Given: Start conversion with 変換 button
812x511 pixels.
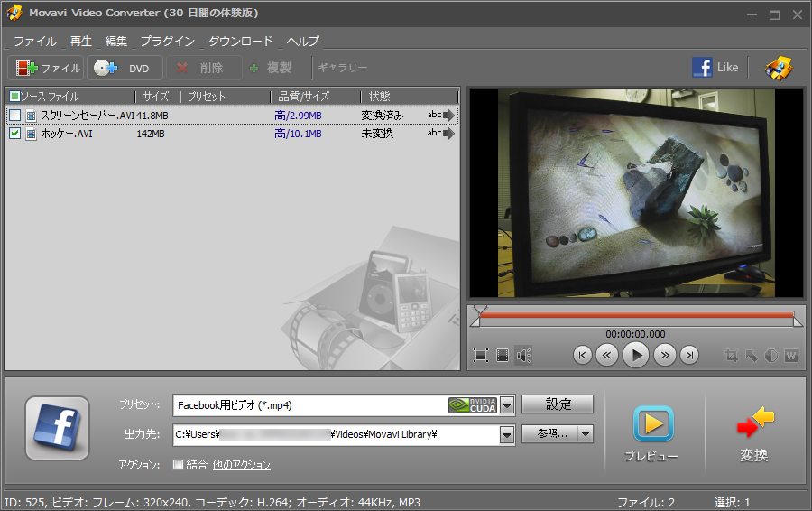Looking at the screenshot, I should pyautogui.click(x=754, y=434).
